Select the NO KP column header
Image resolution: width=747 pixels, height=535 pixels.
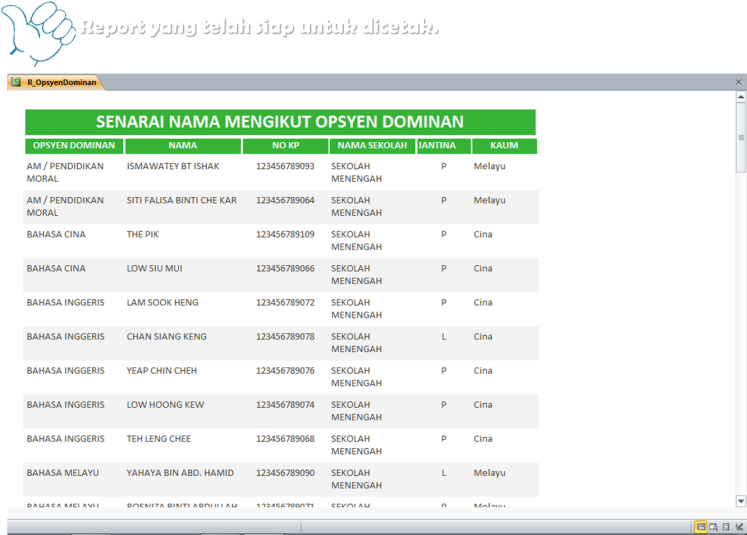pyautogui.click(x=285, y=146)
